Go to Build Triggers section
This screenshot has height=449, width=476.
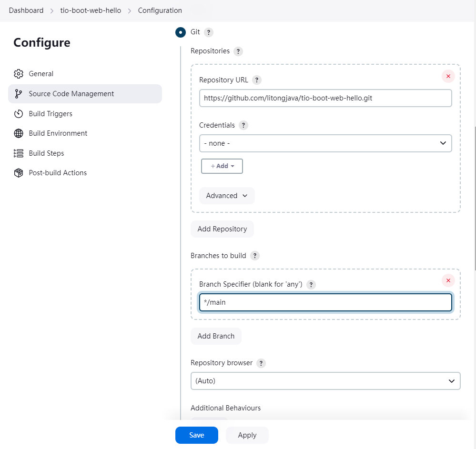click(51, 114)
